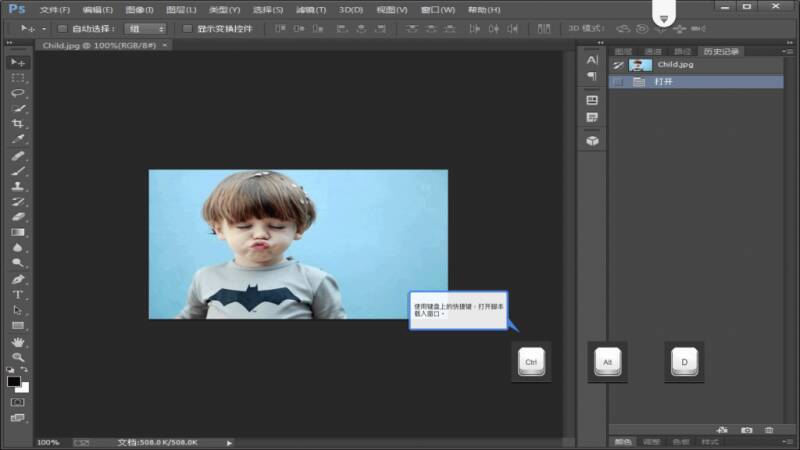Click the foreground black color swatch
Screen dimensions: 800x450
[13, 382]
